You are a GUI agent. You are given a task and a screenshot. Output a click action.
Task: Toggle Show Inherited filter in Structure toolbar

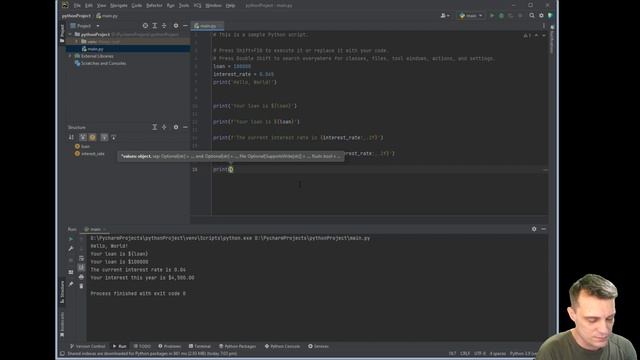104,138
